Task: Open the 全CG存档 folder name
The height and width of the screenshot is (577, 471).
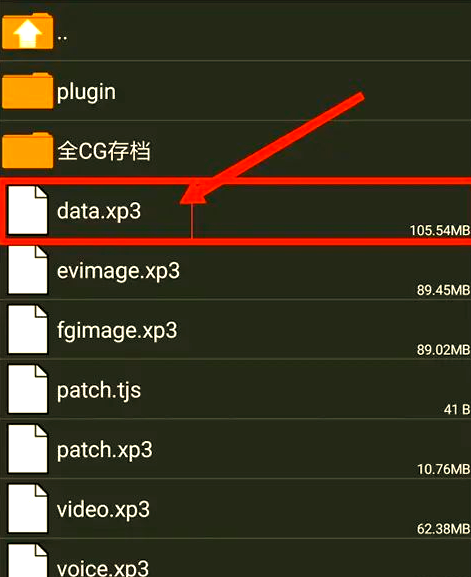Action: coord(104,151)
